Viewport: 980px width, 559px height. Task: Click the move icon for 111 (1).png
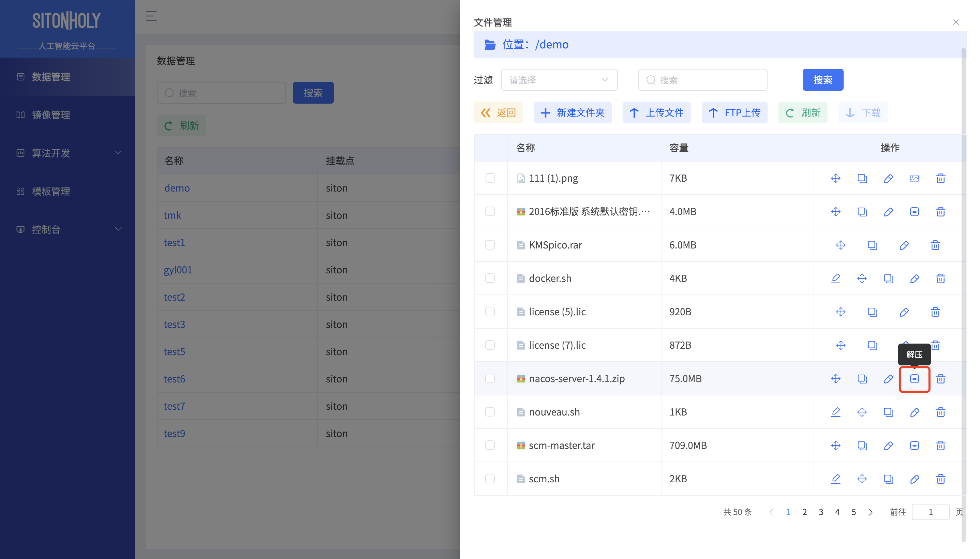tap(836, 178)
